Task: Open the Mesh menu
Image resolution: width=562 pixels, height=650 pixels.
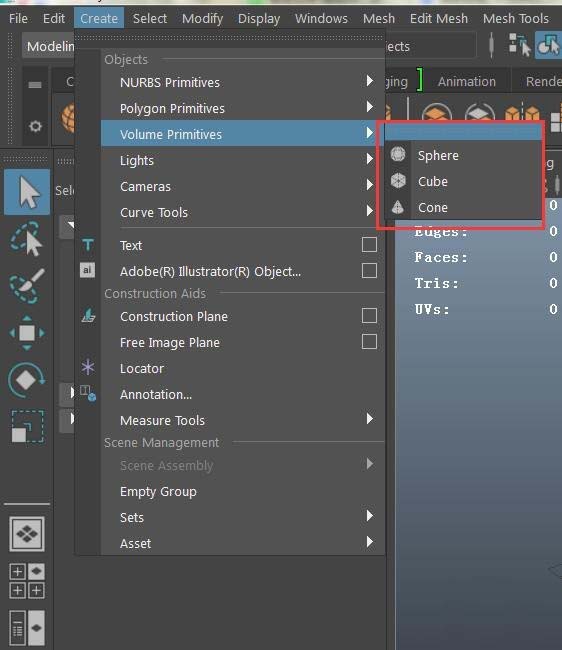Action: (x=379, y=18)
